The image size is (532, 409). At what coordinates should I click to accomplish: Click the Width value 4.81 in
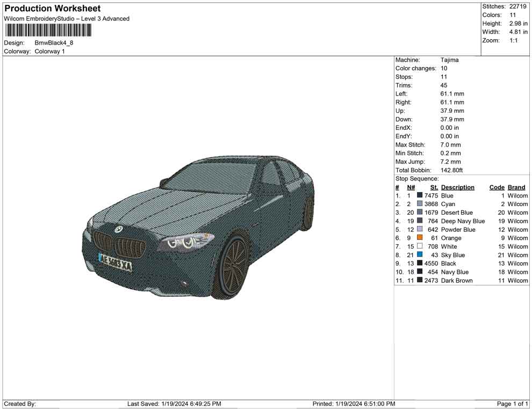[x=518, y=32]
